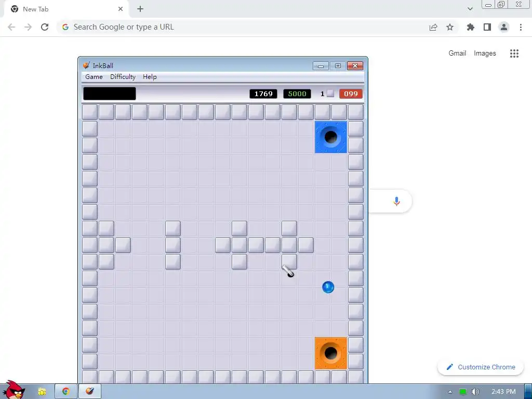Click the black ball queue box
Viewport: 532px width, 399px height.
click(x=110, y=94)
